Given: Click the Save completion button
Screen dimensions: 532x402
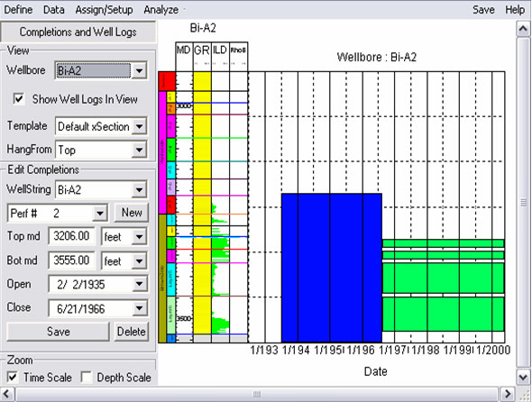Looking at the screenshot, I should 58,332.
